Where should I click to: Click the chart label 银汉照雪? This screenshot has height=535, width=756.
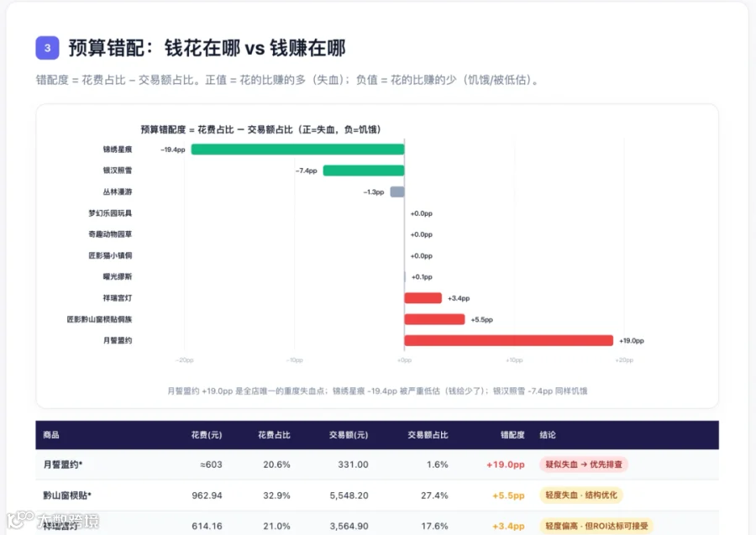pyautogui.click(x=117, y=170)
